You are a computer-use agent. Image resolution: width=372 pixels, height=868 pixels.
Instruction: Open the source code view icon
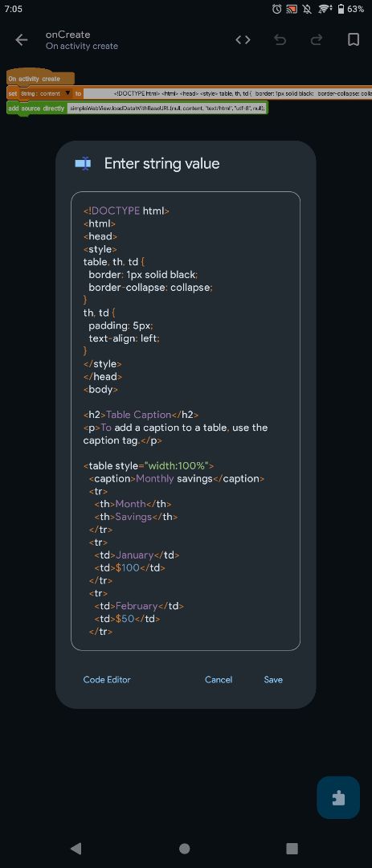point(243,40)
